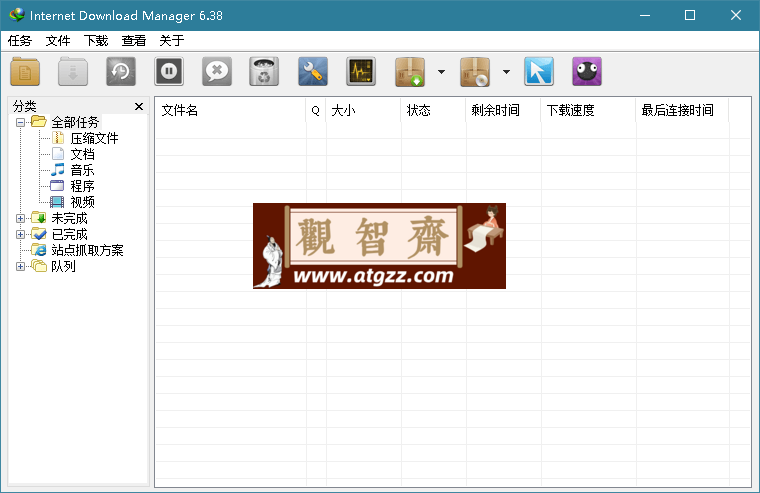The image size is (760, 493).
Task: Open the 下载 menu
Action: 96,41
